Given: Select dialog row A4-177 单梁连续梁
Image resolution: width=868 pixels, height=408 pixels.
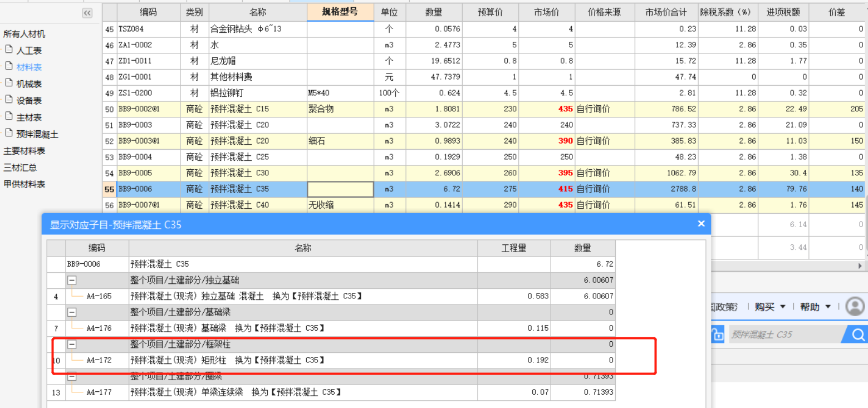Looking at the screenshot, I should pos(331,392).
